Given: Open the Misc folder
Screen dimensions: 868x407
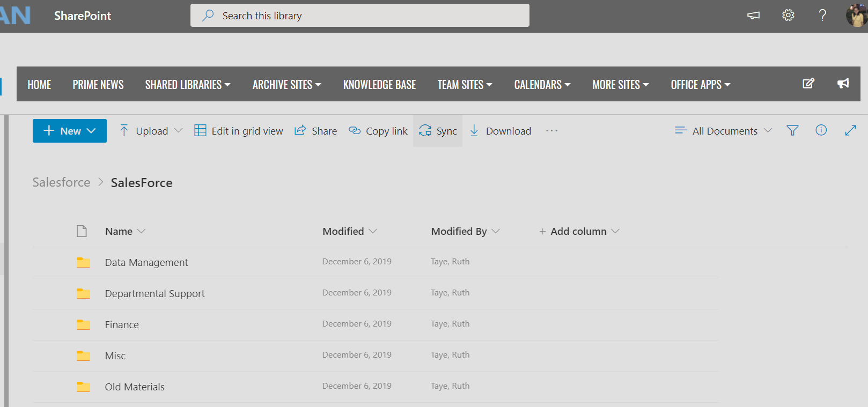Looking at the screenshot, I should (115, 356).
